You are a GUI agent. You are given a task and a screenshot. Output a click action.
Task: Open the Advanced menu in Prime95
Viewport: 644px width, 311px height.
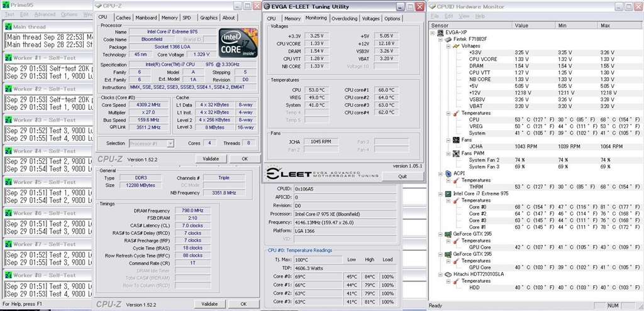click(x=45, y=14)
